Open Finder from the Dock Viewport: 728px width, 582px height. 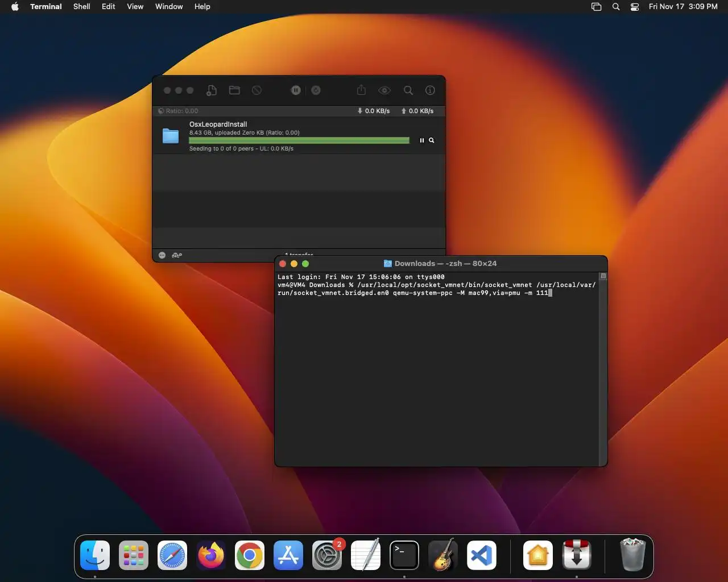pos(95,555)
